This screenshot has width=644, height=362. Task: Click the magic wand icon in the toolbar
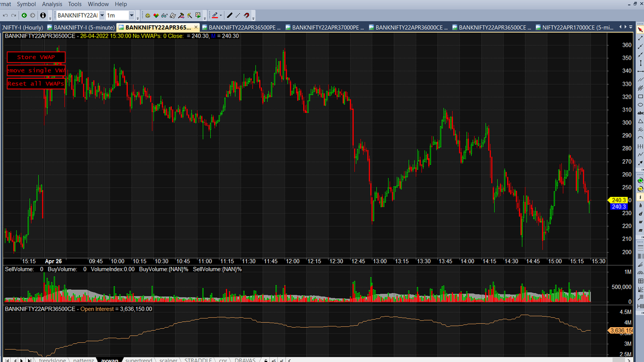coord(189,16)
